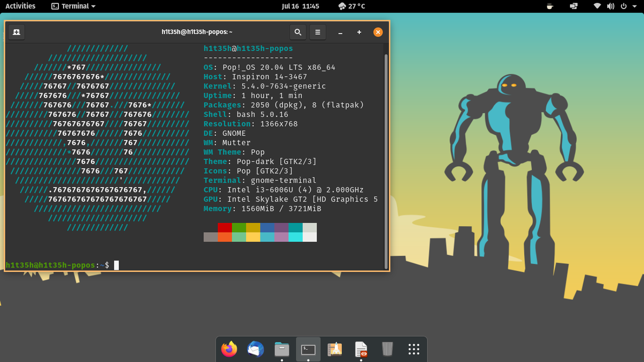Click the "Host: Inspiron 14-3467" line

point(255,77)
